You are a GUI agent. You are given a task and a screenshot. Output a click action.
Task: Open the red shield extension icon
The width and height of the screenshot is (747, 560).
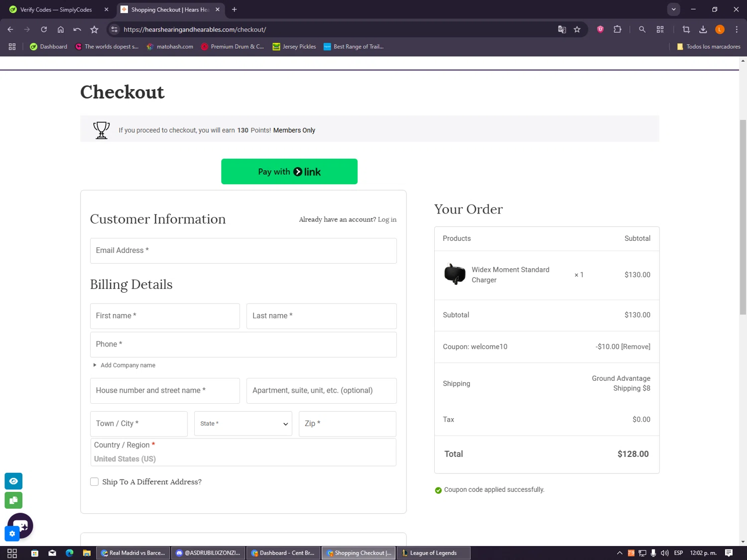coord(601,29)
